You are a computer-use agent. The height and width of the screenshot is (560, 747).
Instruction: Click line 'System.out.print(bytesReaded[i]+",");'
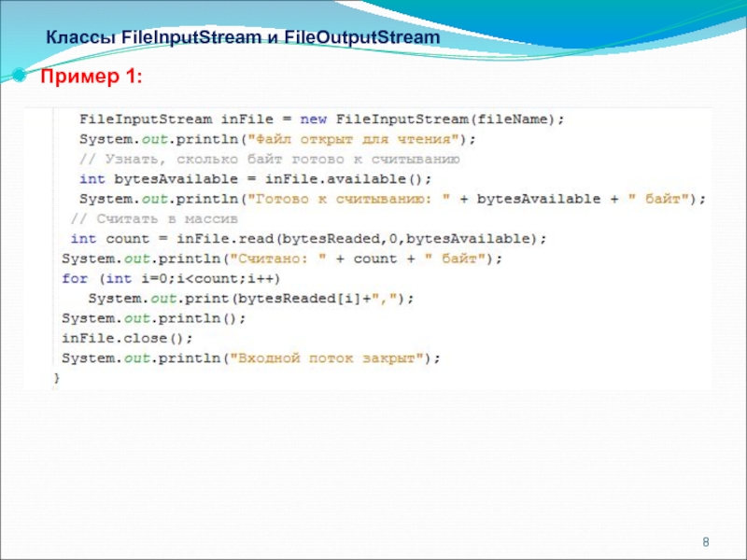pos(251,299)
